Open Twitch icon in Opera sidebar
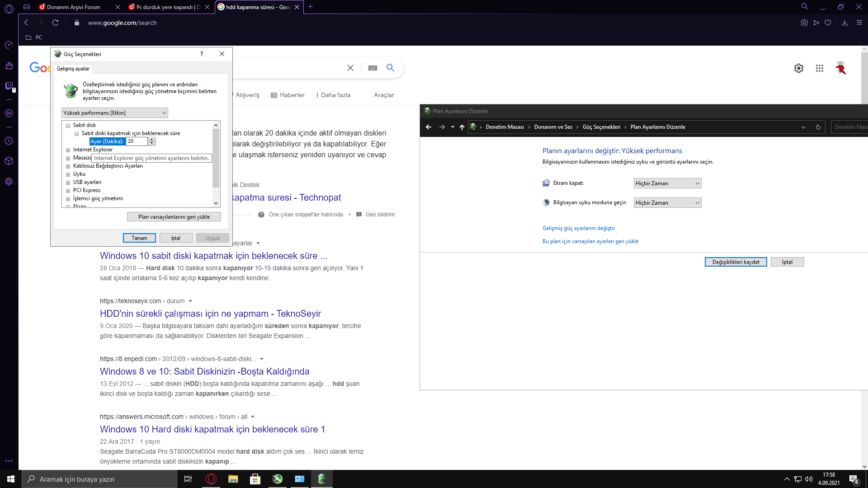The image size is (868, 488). pos(9,86)
